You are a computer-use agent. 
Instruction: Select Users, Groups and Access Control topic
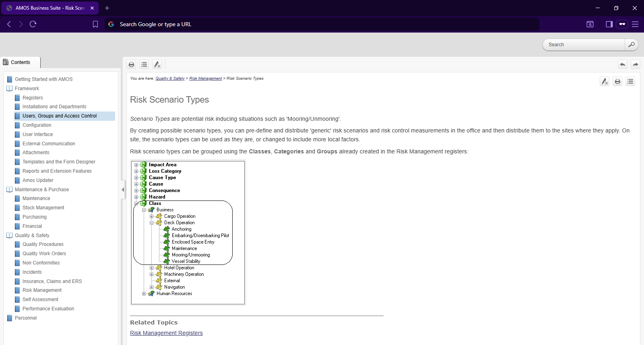pos(60,116)
